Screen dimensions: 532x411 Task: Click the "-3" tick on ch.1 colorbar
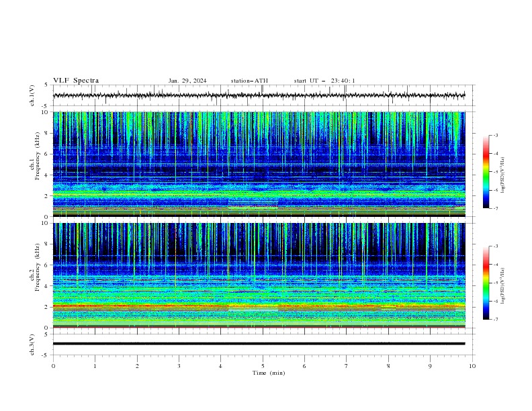[x=495, y=135]
